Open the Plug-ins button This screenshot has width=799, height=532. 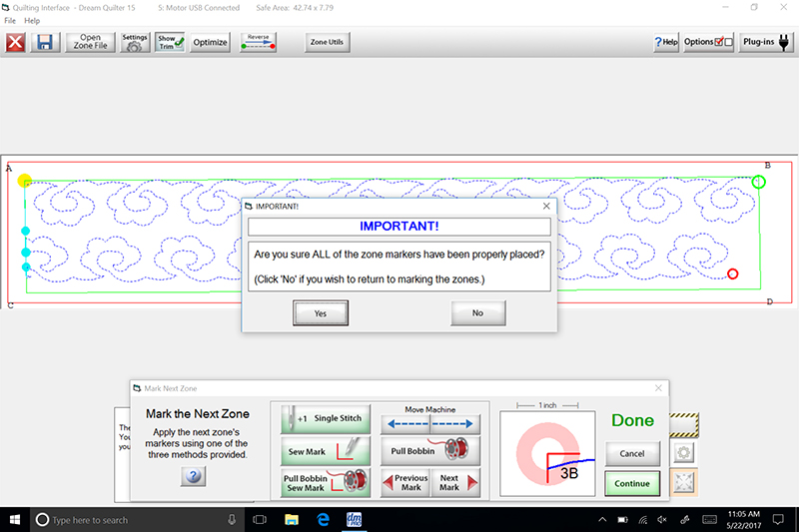(767, 43)
